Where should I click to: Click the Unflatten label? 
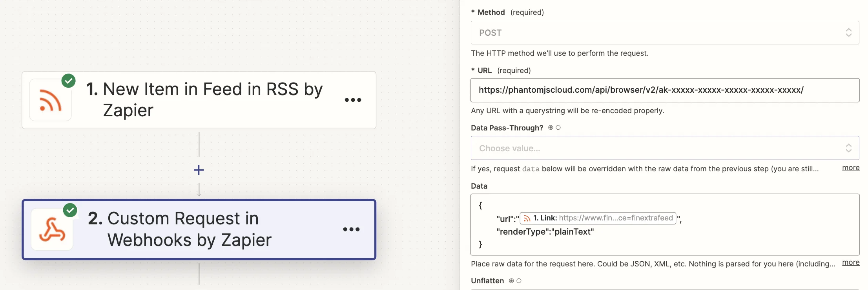tap(487, 281)
